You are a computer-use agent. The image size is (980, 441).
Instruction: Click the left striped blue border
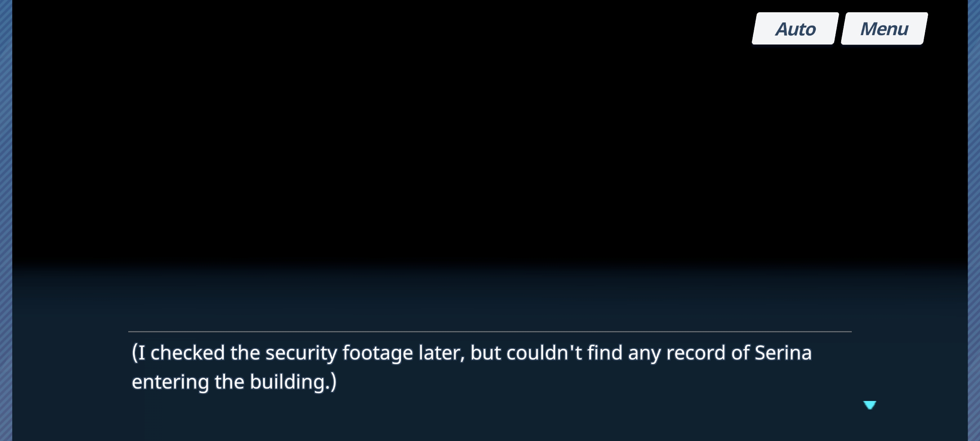(6, 220)
